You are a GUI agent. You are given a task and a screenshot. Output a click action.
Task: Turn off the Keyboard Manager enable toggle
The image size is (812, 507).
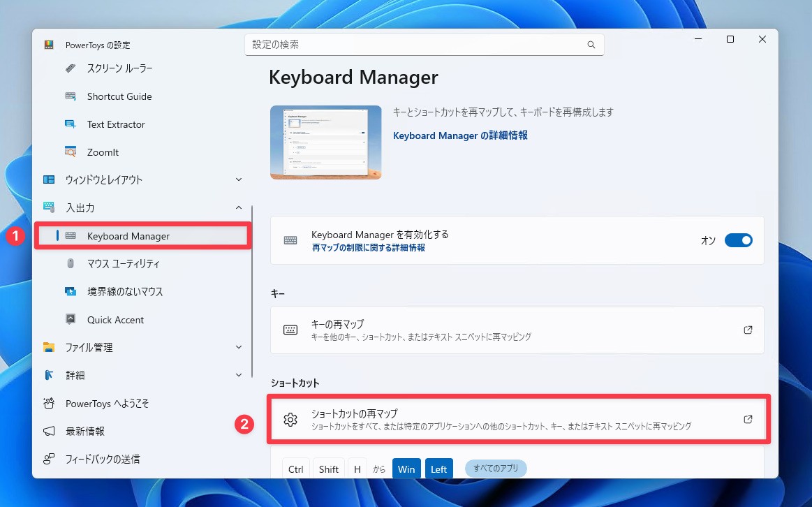pos(739,240)
